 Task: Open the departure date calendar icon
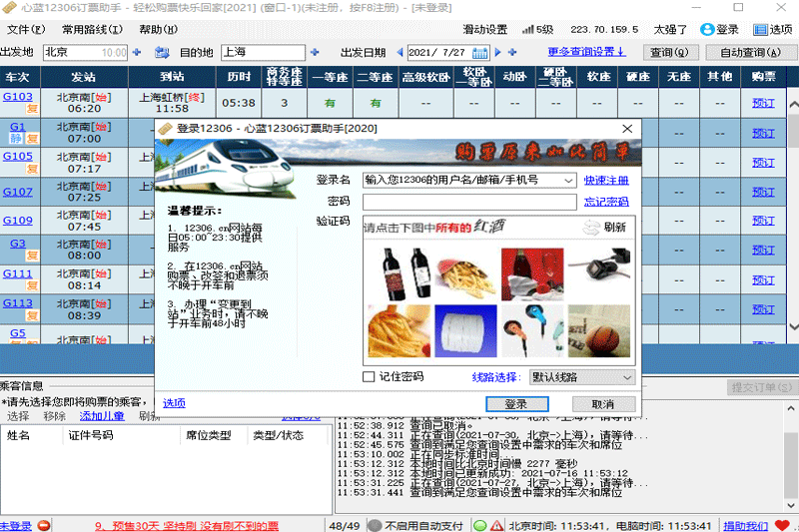tap(480, 52)
